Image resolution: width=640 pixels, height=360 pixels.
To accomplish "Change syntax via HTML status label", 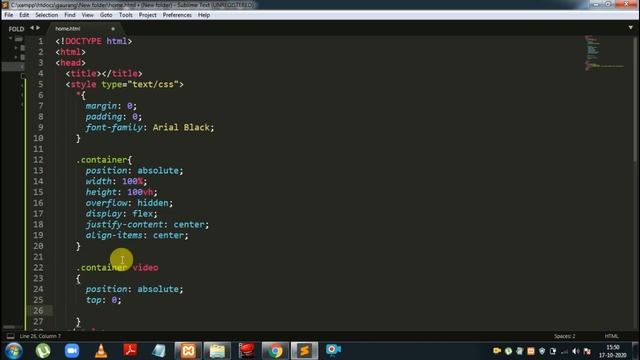I will 611,336.
